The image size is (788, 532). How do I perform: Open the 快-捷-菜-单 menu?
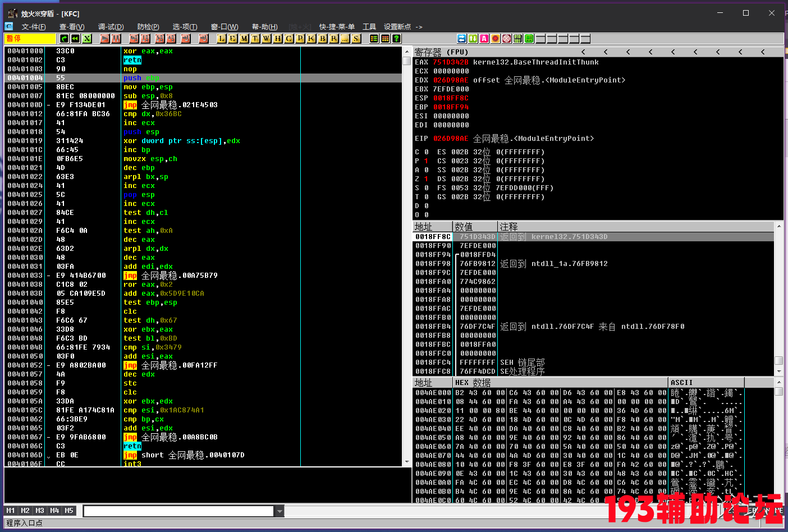337,26
